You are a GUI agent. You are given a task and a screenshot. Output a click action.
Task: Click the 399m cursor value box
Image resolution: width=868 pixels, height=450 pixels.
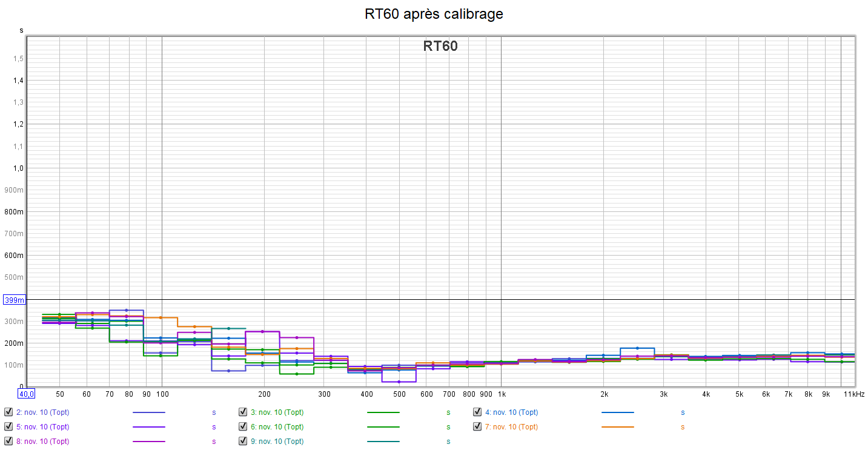point(15,300)
